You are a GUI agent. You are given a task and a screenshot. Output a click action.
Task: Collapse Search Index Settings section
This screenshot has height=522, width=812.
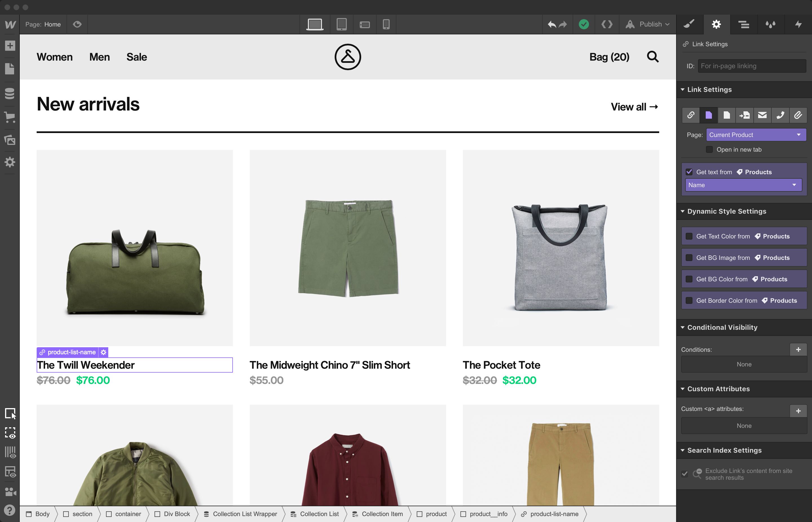point(744,450)
